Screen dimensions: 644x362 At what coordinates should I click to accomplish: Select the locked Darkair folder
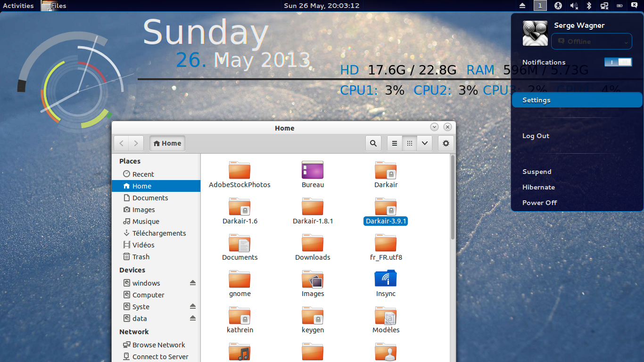(386, 174)
